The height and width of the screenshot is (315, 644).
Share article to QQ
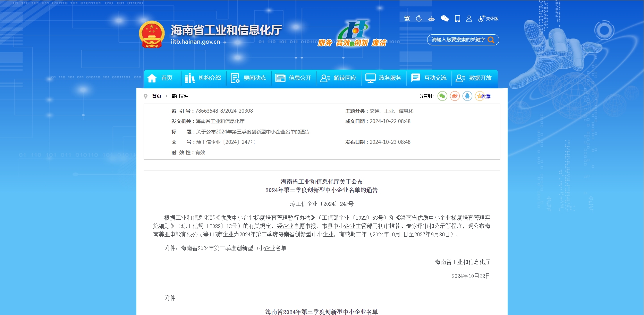[x=467, y=96]
